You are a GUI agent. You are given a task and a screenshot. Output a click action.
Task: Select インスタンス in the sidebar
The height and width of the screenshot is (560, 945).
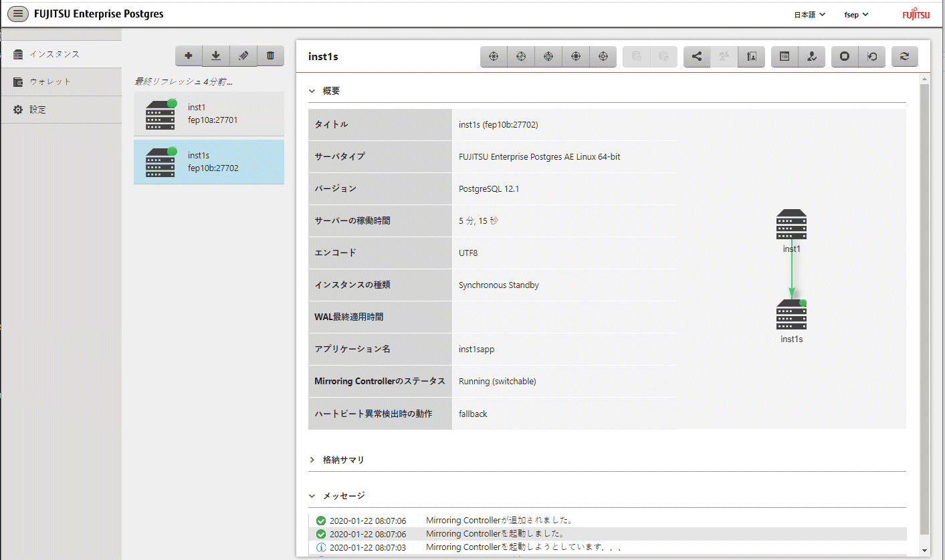60,54
